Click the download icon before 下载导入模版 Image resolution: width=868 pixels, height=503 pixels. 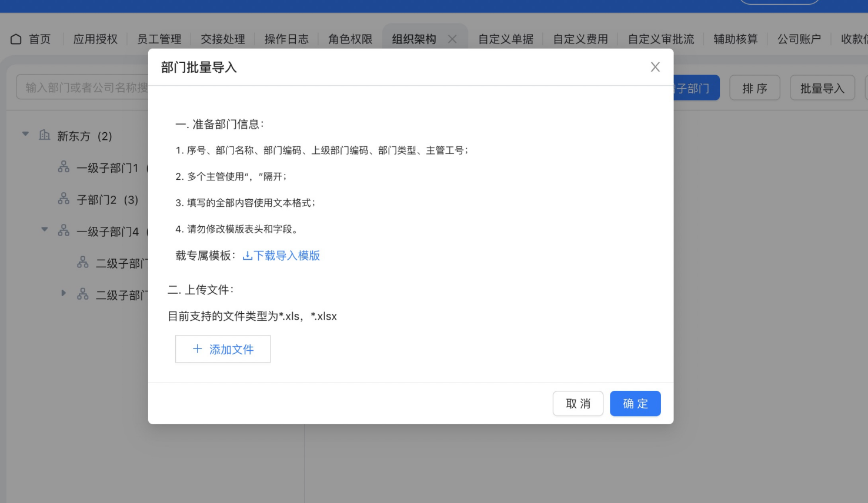pyautogui.click(x=248, y=256)
